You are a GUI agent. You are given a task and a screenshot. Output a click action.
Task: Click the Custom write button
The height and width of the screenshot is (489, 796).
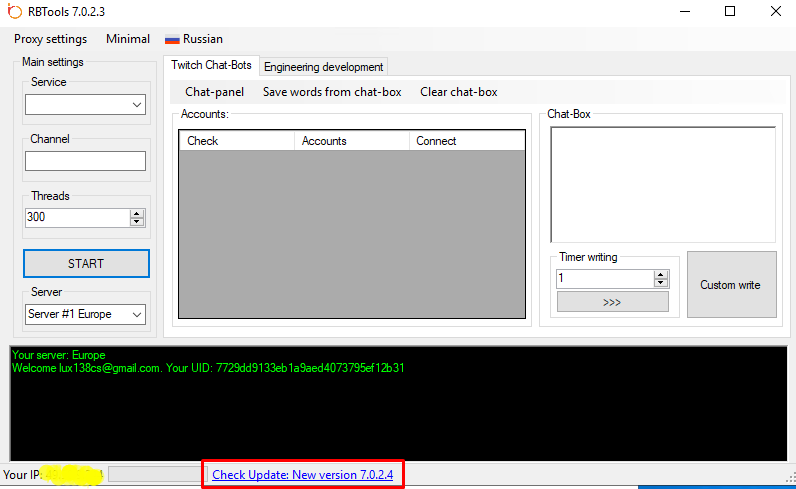(x=730, y=285)
